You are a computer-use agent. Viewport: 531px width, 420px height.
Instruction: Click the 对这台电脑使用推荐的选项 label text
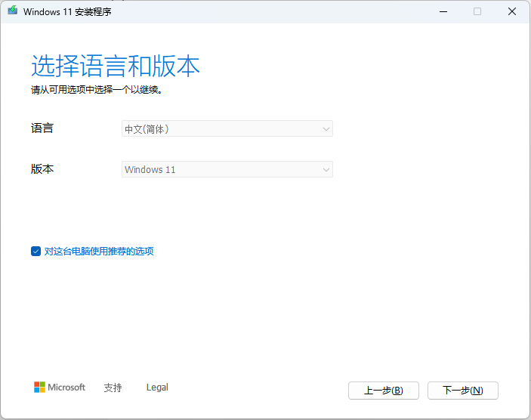pyautogui.click(x=99, y=252)
